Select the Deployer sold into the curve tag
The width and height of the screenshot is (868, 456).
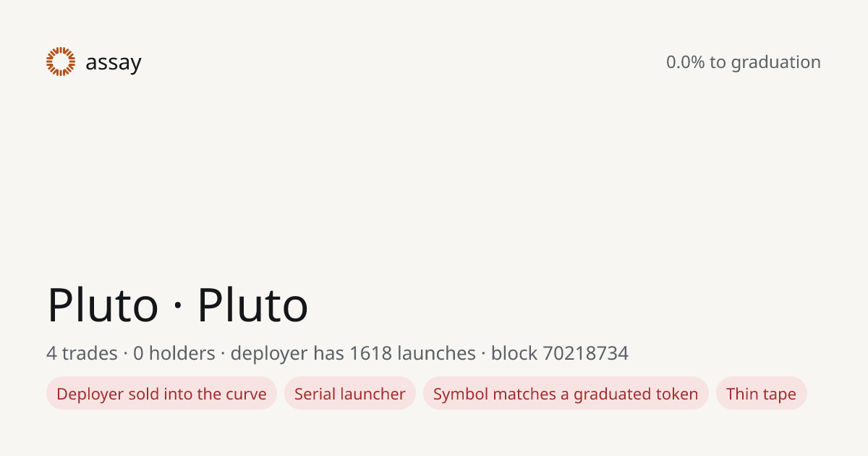tap(161, 393)
